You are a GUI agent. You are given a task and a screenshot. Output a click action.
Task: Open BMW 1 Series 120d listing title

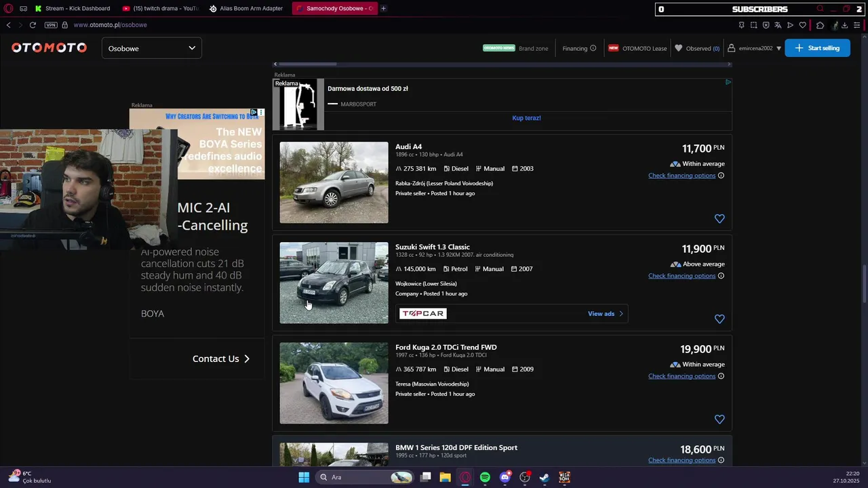pos(456,447)
